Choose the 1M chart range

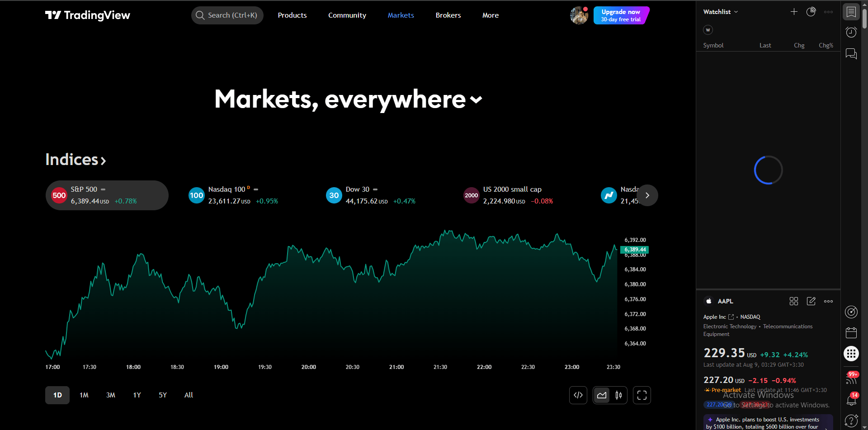84,395
